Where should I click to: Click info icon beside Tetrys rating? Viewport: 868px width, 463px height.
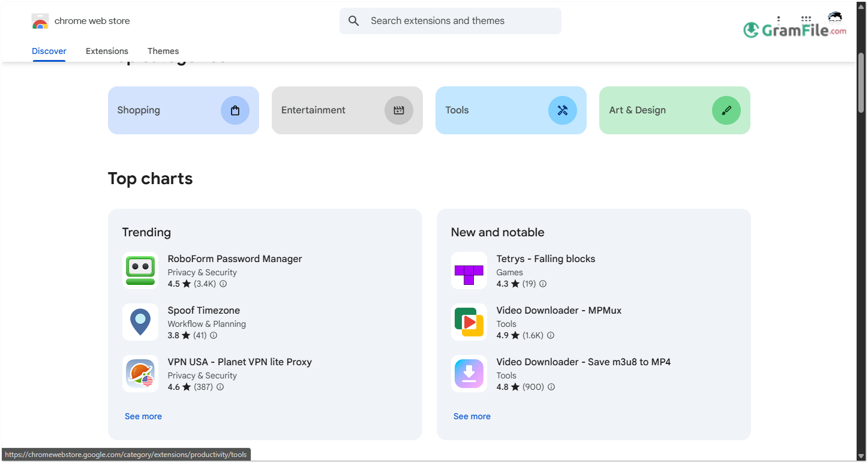(x=543, y=284)
